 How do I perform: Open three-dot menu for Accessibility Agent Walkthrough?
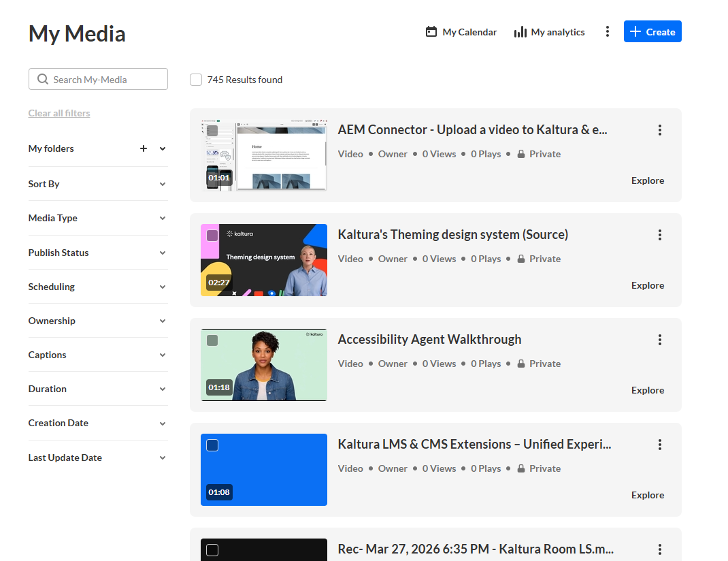point(659,340)
